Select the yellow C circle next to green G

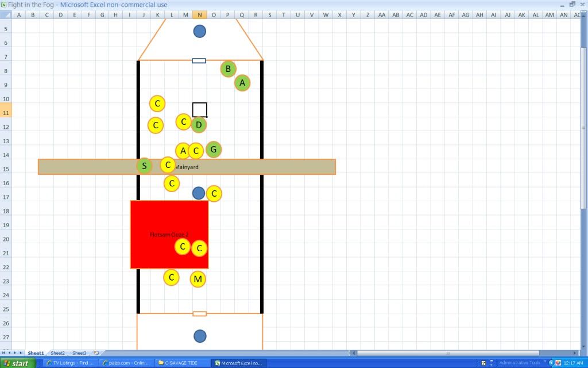[x=196, y=151]
